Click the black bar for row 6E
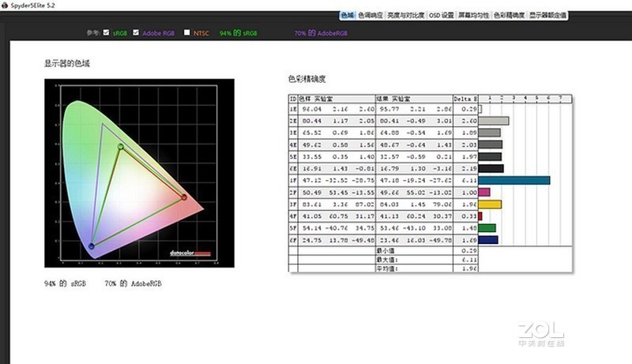Screen dimensions: 632x364 point(491,168)
